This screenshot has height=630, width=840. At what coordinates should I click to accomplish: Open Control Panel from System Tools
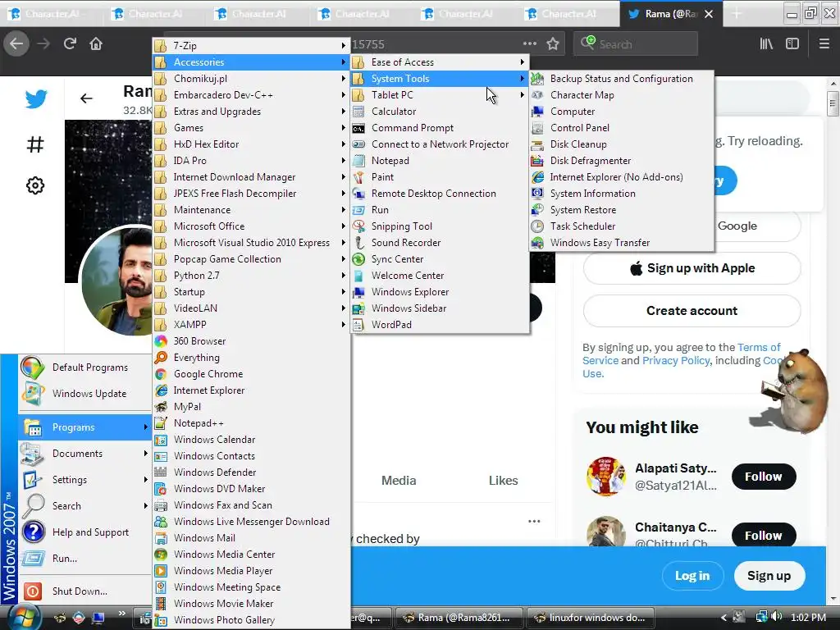point(622,127)
